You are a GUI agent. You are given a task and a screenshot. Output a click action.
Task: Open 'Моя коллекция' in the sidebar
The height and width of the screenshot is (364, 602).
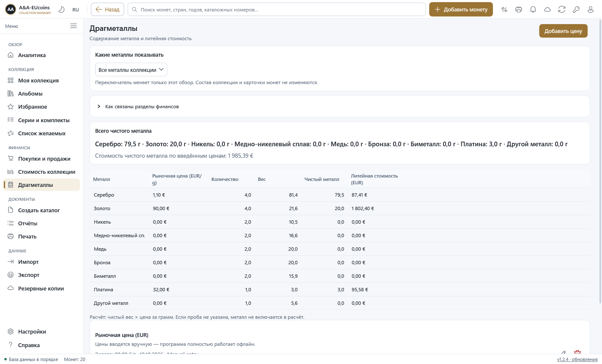(41, 80)
